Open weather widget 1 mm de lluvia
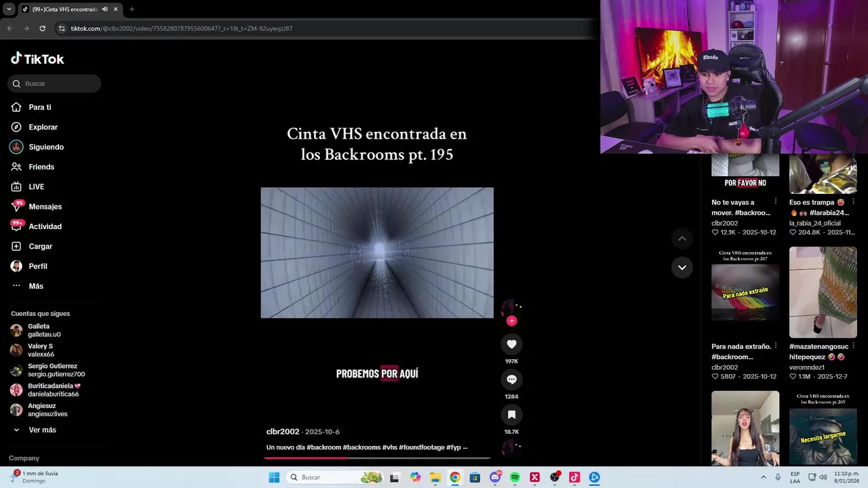868x488 pixels. click(x=35, y=477)
